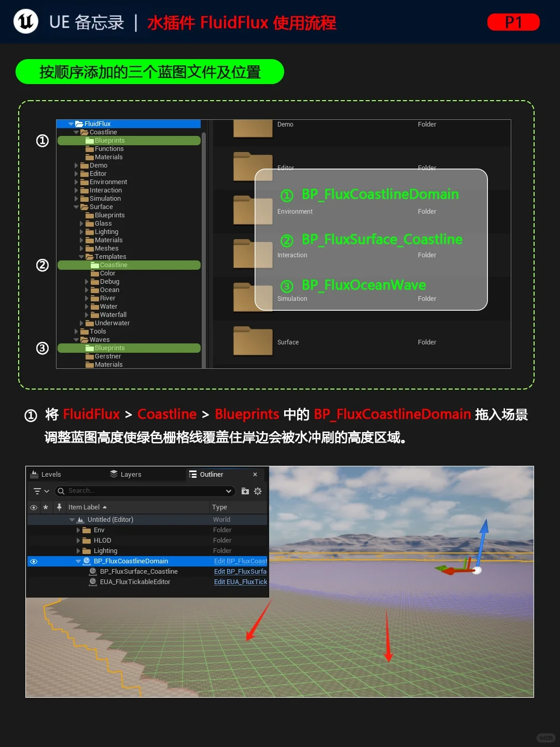Image resolution: width=560 pixels, height=747 pixels.
Task: Click the eye column header toggle
Action: pyautogui.click(x=34, y=507)
